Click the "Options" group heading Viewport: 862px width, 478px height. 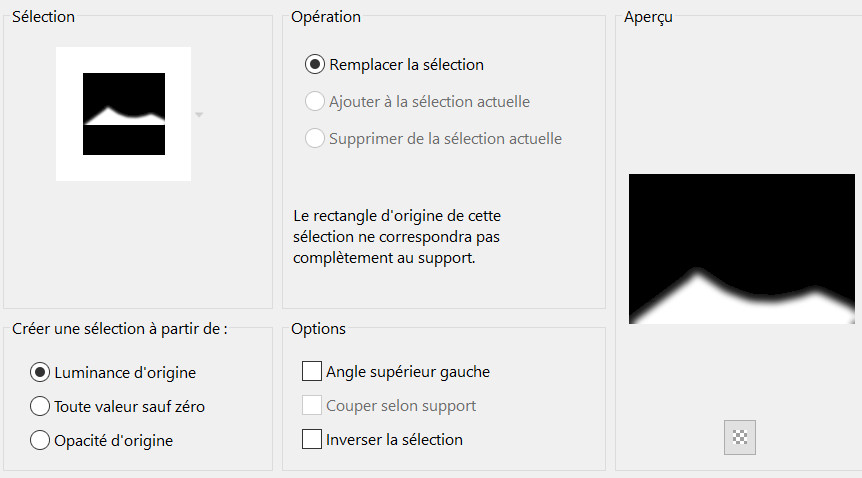[x=318, y=329]
